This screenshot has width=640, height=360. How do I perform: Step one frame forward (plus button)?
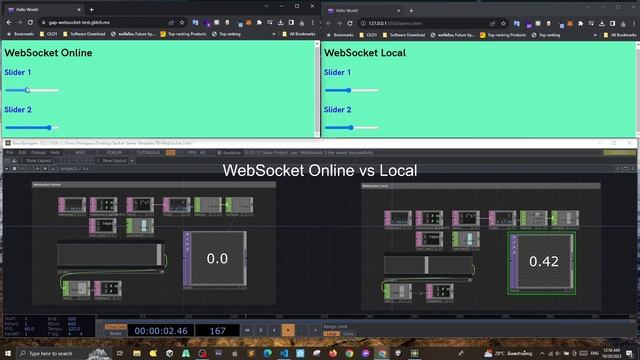click(315, 330)
